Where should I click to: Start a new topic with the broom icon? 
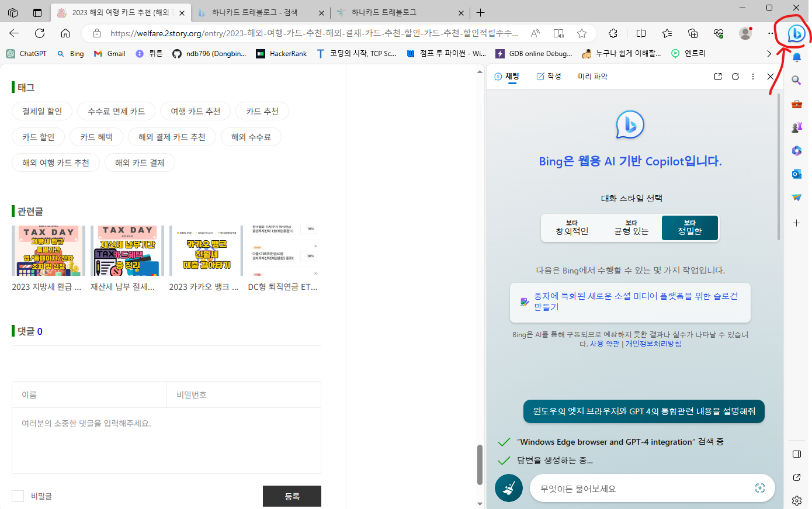508,487
